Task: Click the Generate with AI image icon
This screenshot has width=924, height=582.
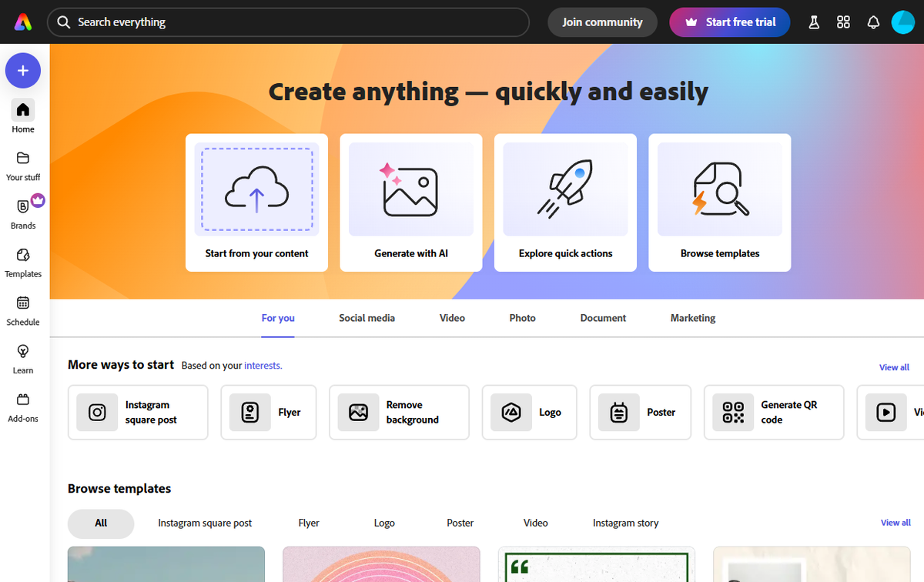Action: (x=411, y=189)
